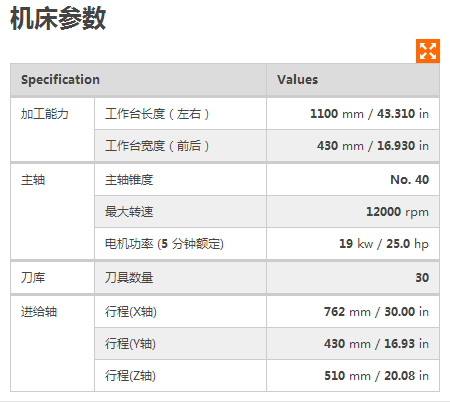Click the 进给轴 category cell
Image resolution: width=450 pixels, height=403 pixels.
[52, 344]
